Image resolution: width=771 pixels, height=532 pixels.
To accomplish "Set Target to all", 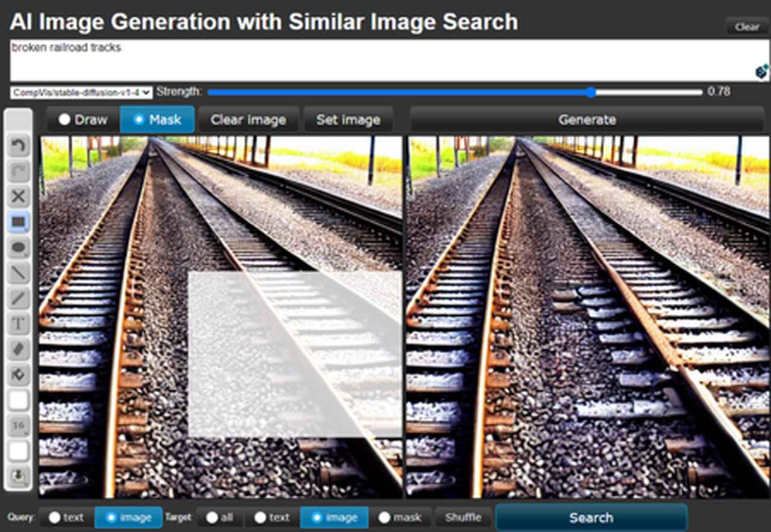I will 220,518.
